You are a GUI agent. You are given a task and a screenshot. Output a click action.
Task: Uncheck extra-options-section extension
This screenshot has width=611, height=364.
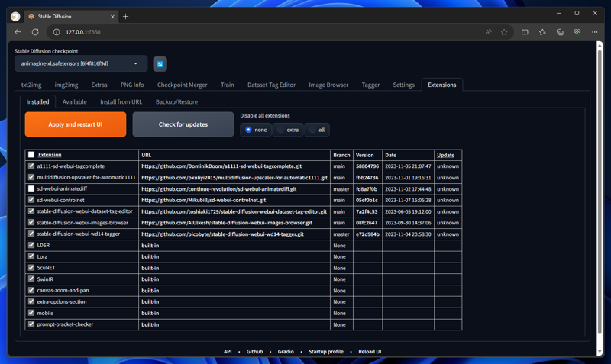(31, 301)
